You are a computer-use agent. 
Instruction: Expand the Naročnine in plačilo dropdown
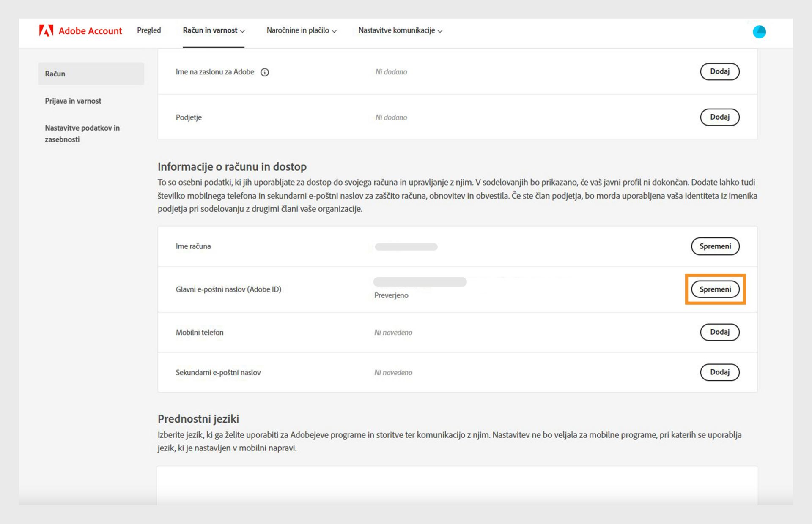pos(301,30)
